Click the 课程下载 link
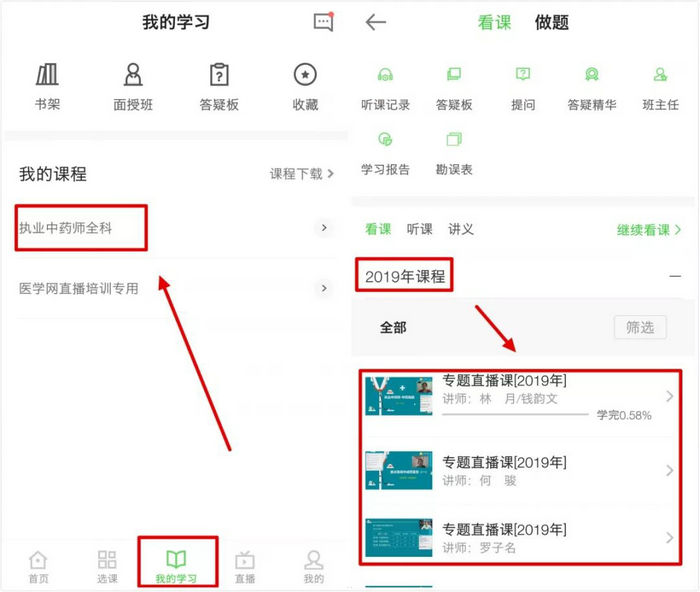The height and width of the screenshot is (592, 700). (302, 174)
